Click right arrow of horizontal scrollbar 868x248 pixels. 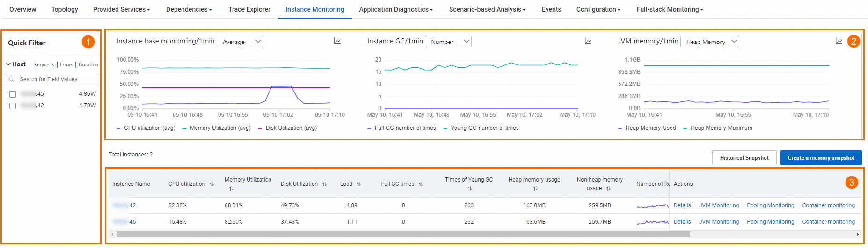(x=858, y=234)
